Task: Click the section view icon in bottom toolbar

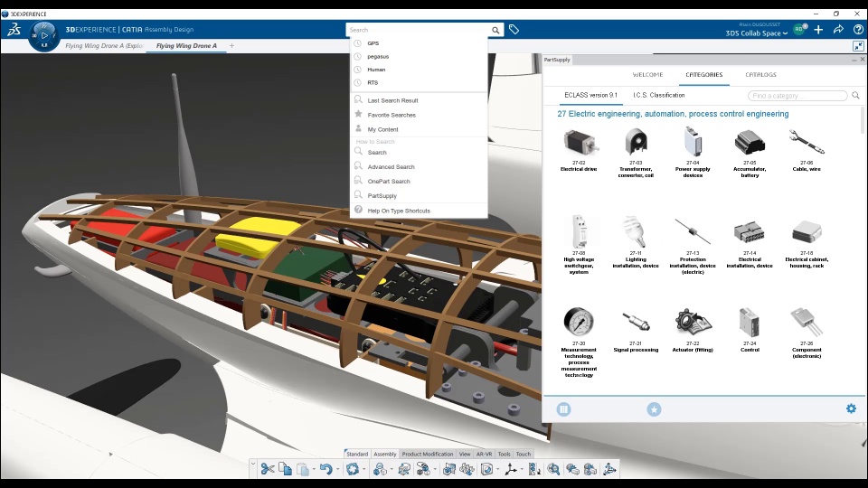Action: click(x=486, y=469)
